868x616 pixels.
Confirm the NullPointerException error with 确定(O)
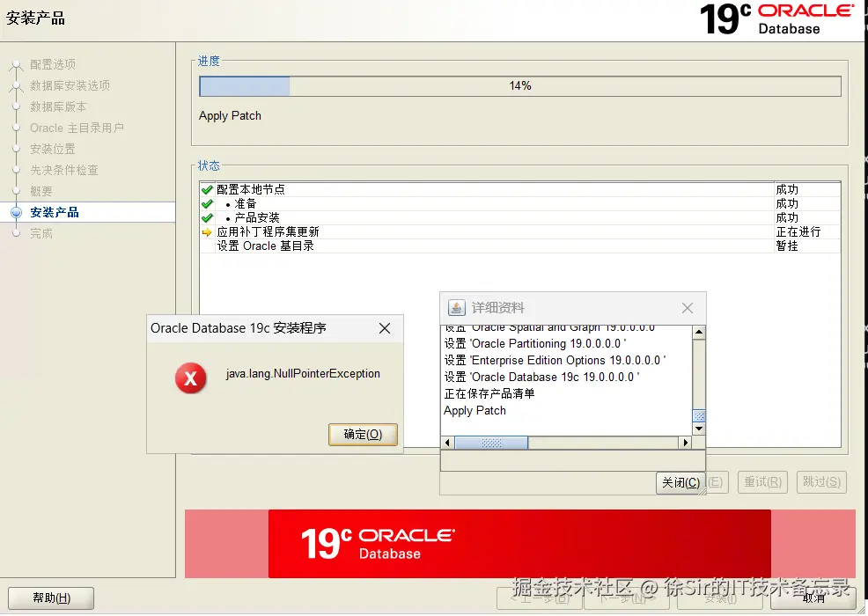coord(363,435)
